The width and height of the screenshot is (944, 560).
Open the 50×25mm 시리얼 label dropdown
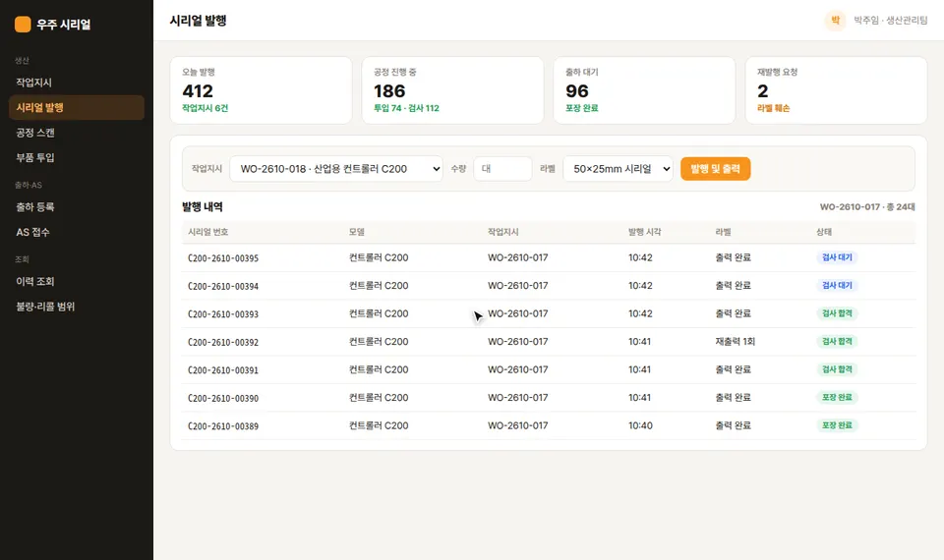tap(618, 169)
